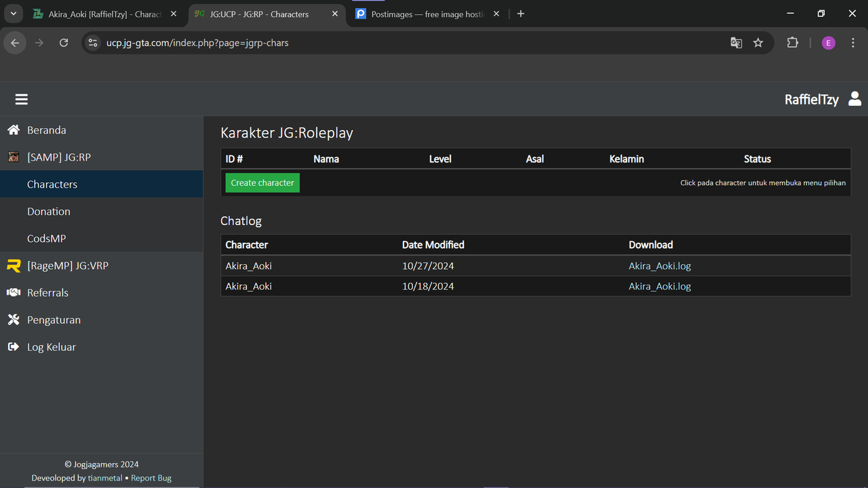
Task: Click the RageMP JG:VRP logo icon
Action: pyautogui.click(x=14, y=266)
